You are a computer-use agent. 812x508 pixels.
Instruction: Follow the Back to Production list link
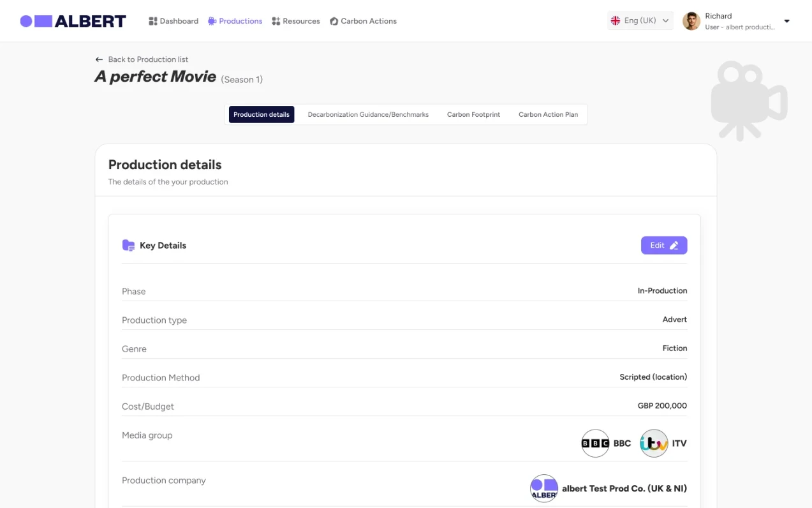(x=142, y=59)
